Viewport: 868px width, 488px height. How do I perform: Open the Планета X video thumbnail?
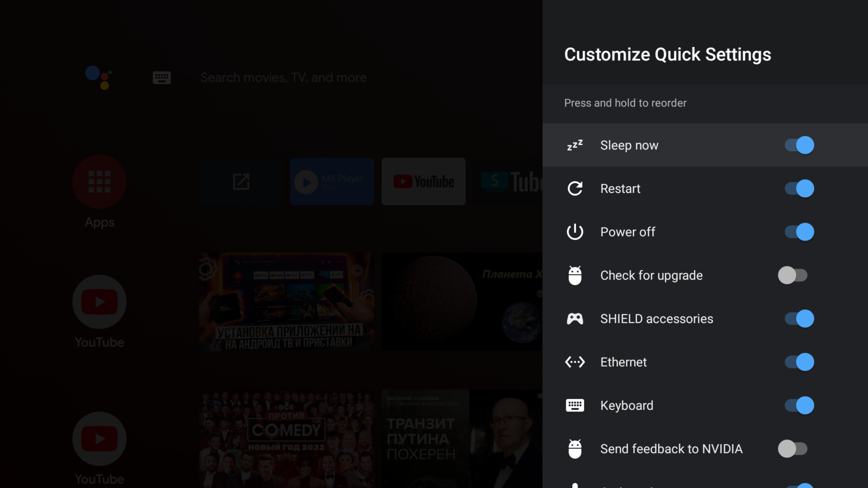462,302
